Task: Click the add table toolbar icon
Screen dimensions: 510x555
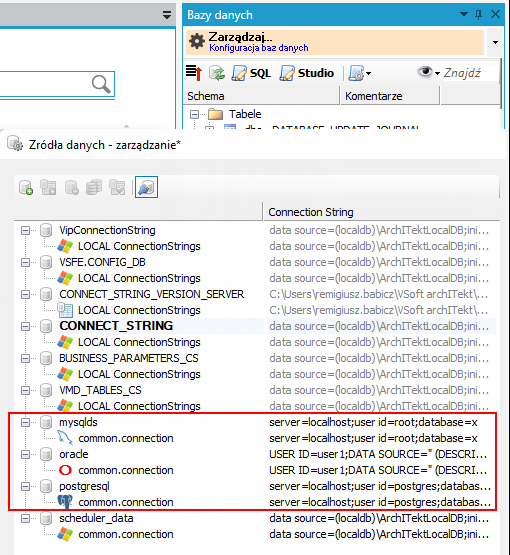Action: pyautogui.click(x=48, y=187)
